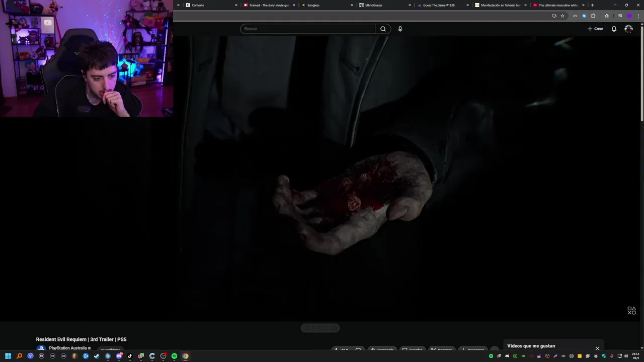The width and height of the screenshot is (644, 362).
Task: Dismiss the Vídeos que me gustan notification
Action: (597, 348)
